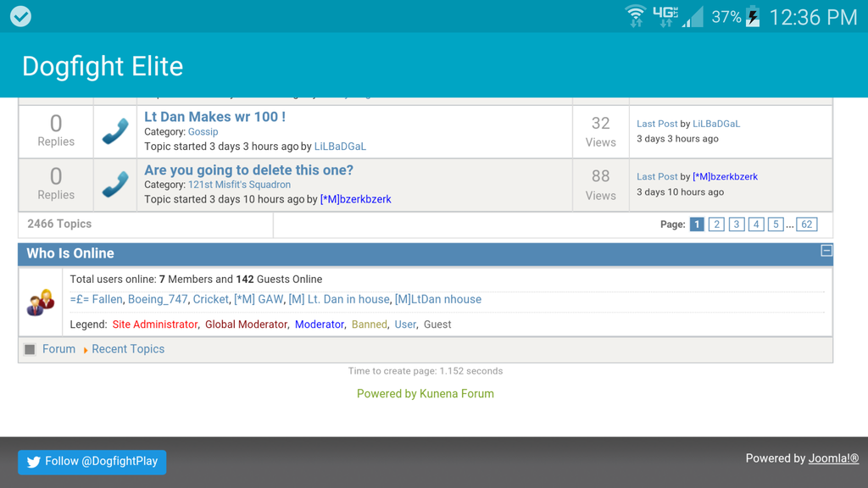The width and height of the screenshot is (868, 488).
Task: Open topic 'Lt Dan Makes wr 100 !'
Action: 214,117
